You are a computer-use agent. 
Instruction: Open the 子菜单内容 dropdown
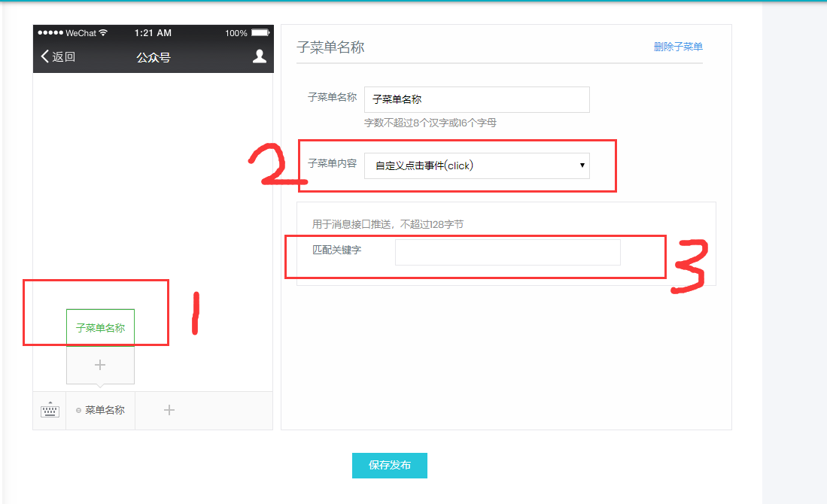[476, 166]
